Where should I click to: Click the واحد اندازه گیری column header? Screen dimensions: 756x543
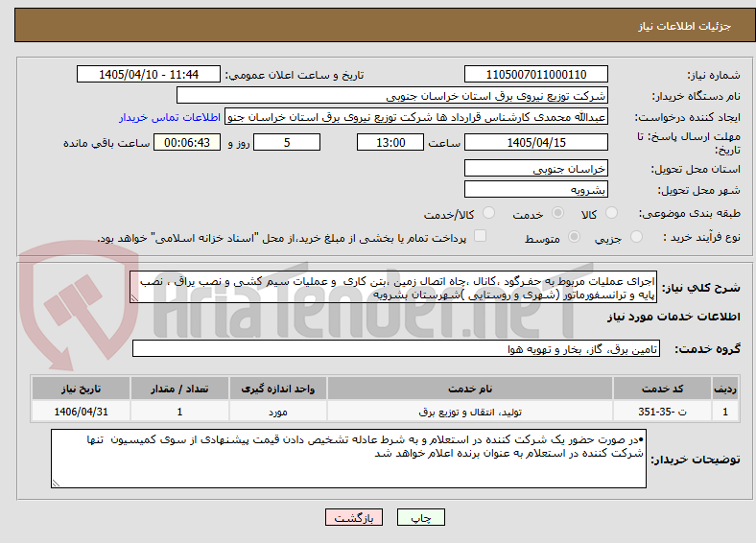pyautogui.click(x=278, y=389)
